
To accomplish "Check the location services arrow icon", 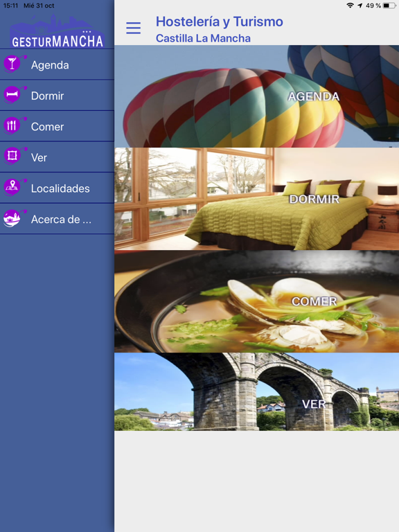I will [x=360, y=6].
